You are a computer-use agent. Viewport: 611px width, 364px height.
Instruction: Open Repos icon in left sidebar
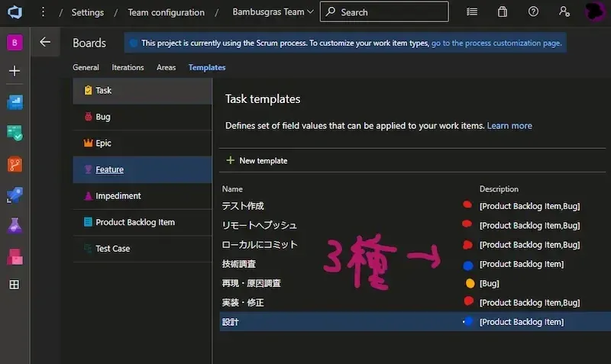[x=15, y=163]
